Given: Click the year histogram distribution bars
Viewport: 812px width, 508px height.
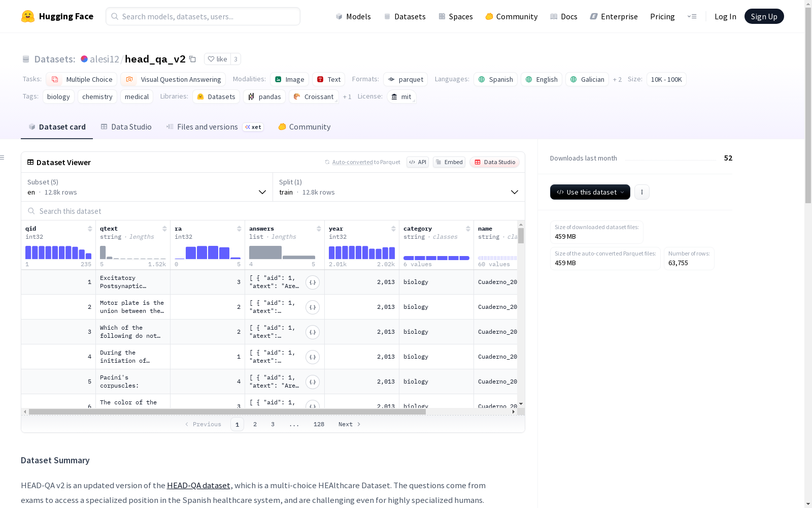Looking at the screenshot, I should pyautogui.click(x=362, y=252).
